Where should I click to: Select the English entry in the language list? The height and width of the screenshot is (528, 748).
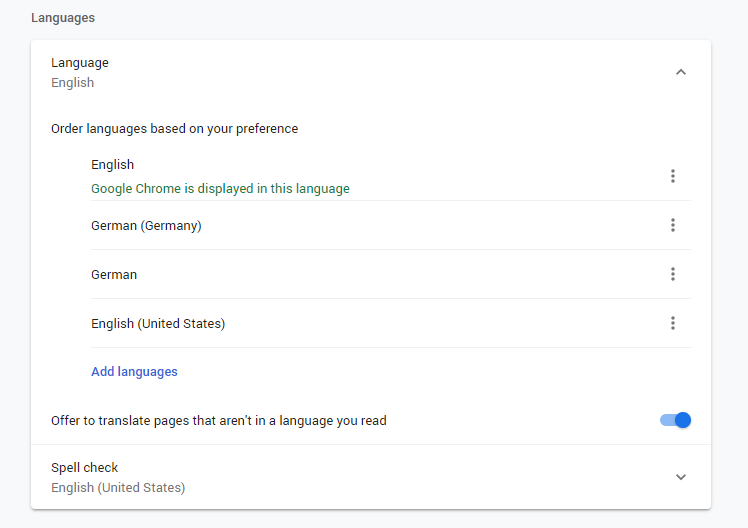112,165
